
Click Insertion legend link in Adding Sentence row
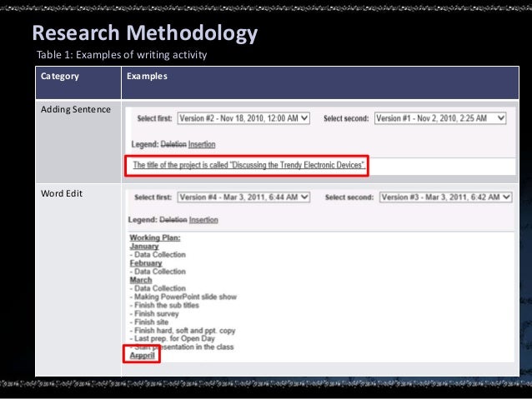tap(203, 144)
